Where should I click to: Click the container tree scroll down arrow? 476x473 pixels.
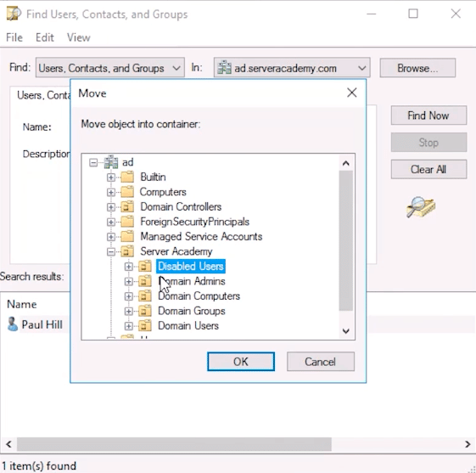[x=346, y=331]
